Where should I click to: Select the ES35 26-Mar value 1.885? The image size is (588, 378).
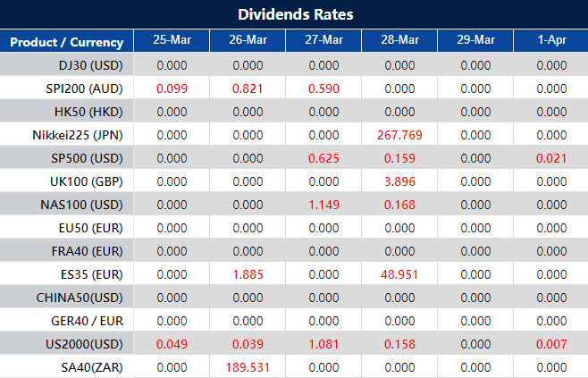[248, 274]
